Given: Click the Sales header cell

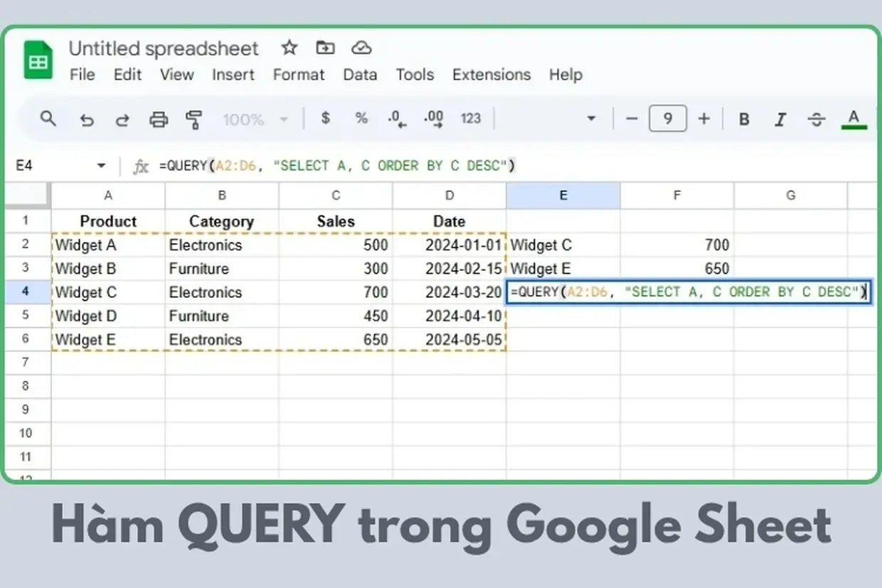Looking at the screenshot, I should pyautogui.click(x=336, y=221).
